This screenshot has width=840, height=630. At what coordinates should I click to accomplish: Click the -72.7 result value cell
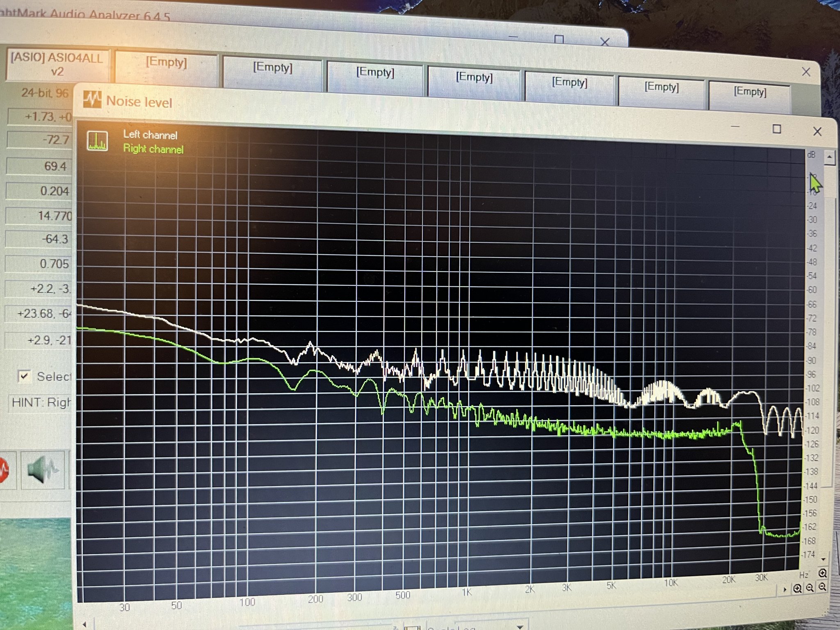[39, 139]
